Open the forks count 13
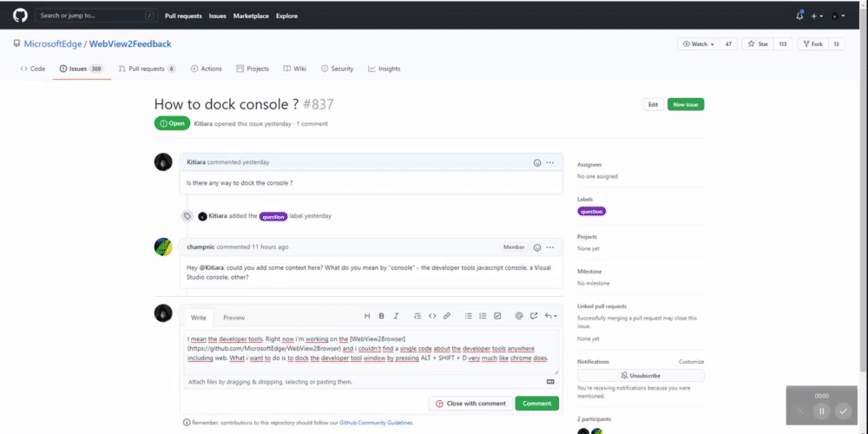The width and height of the screenshot is (868, 434). (x=836, y=44)
